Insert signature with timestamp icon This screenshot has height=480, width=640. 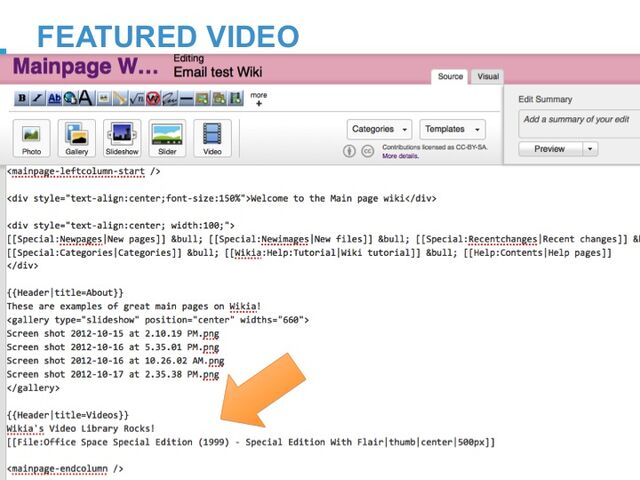click(169, 98)
